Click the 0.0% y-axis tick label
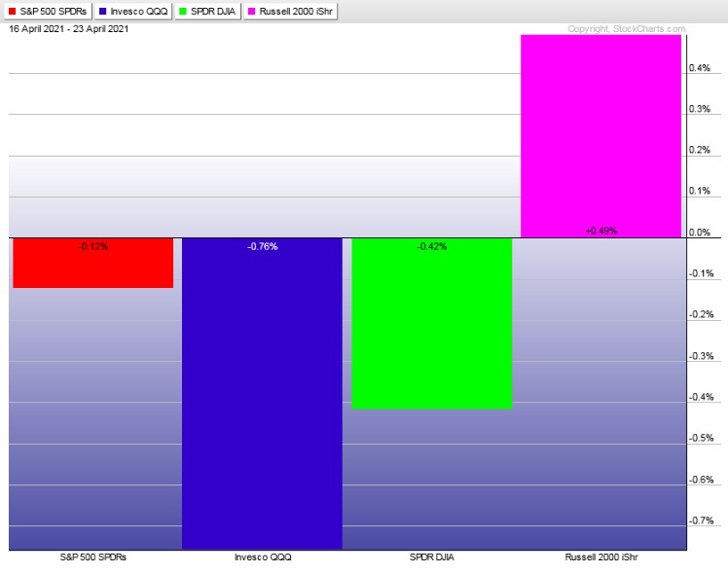This screenshot has height=574, width=728. pyautogui.click(x=699, y=232)
